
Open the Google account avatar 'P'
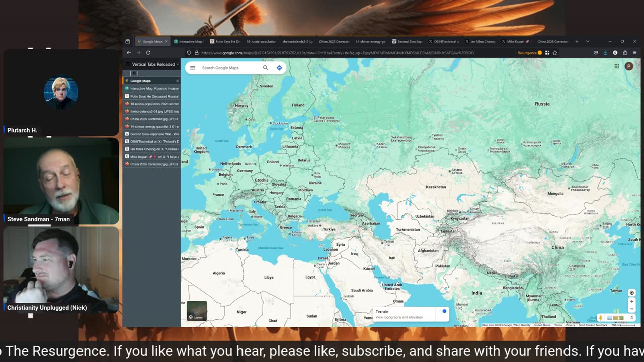click(x=629, y=66)
